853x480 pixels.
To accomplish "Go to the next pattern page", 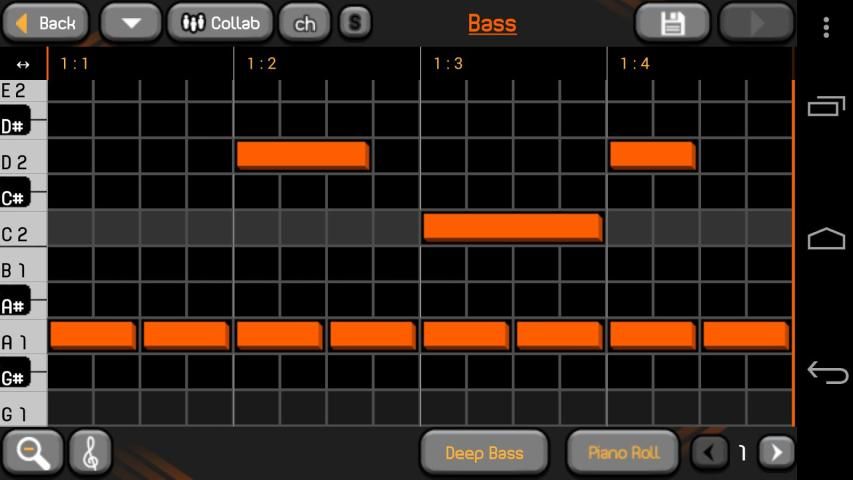I will (776, 453).
